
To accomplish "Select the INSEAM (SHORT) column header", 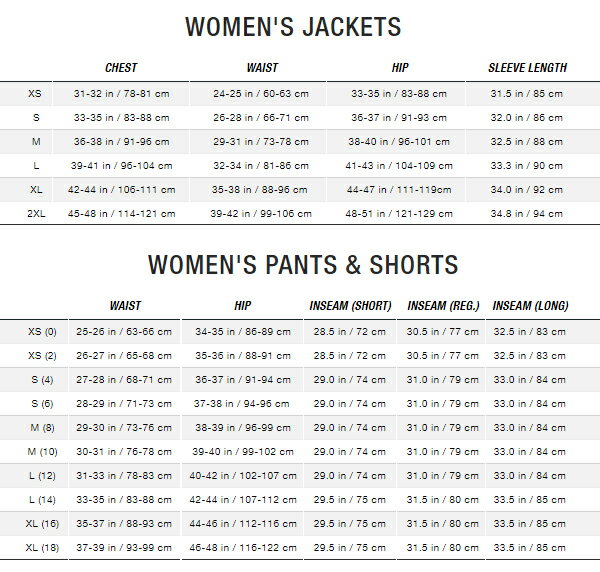I will (x=350, y=305).
